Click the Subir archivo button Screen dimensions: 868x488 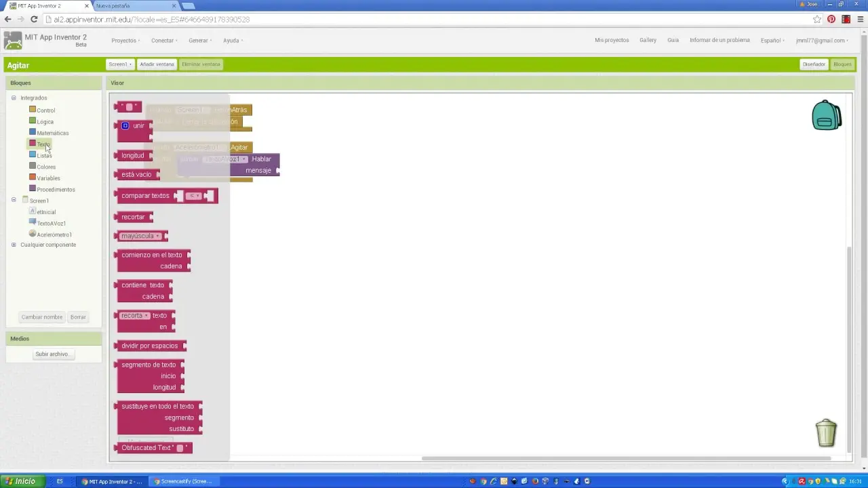[x=52, y=354]
